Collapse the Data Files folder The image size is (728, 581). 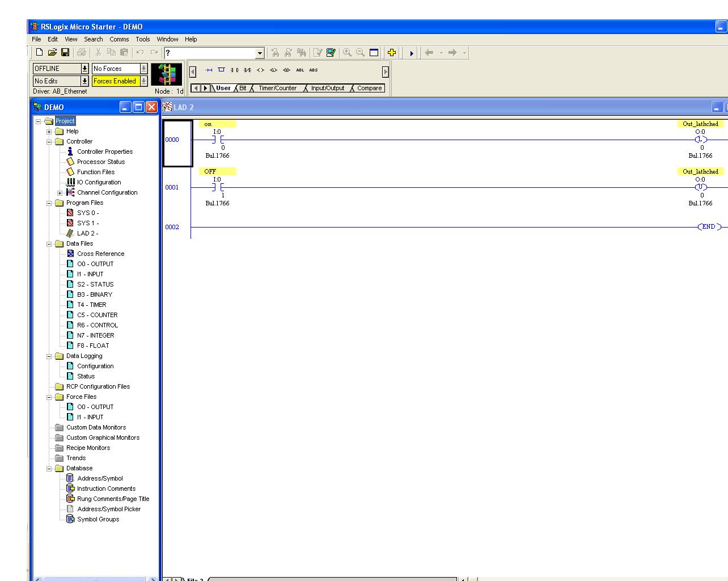pyautogui.click(x=49, y=243)
